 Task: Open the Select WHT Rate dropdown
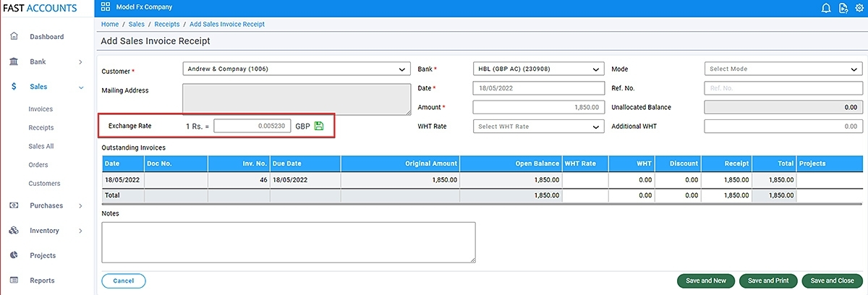(538, 127)
